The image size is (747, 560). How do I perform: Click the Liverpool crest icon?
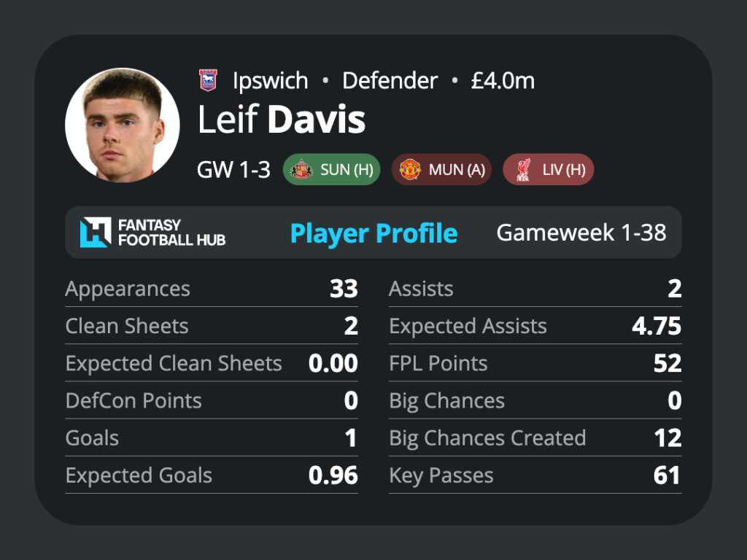[524, 169]
